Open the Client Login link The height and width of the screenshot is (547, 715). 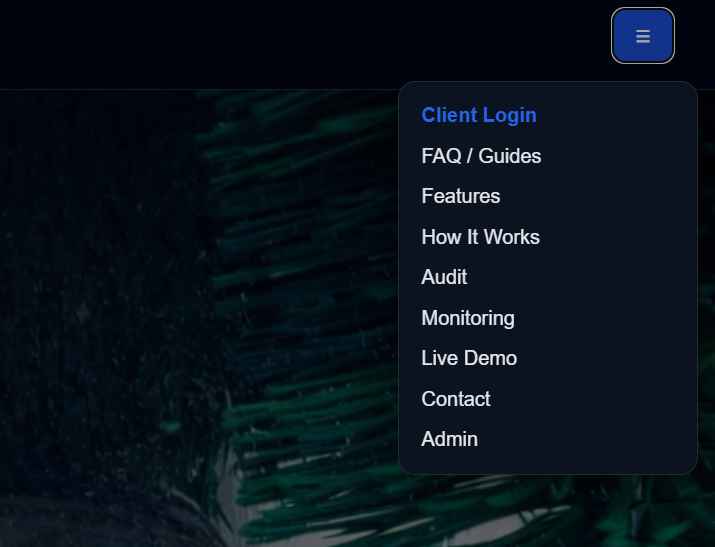(x=479, y=115)
